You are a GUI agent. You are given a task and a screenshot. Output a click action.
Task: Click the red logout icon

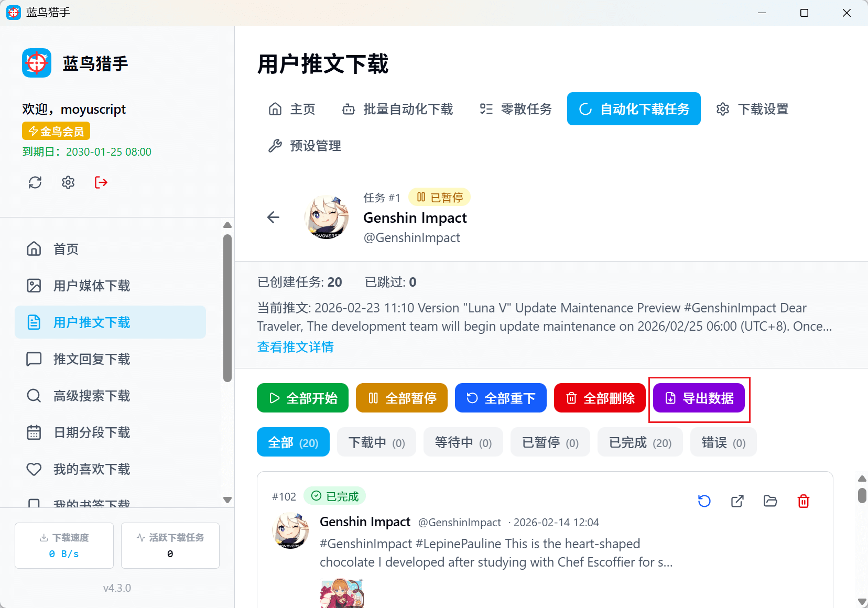point(101,182)
